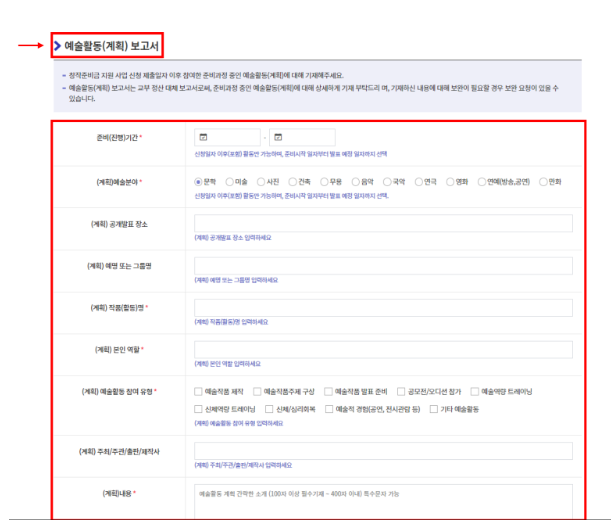Check the 신체/심리회복 checkbox
611x520 pixels.
269,409
